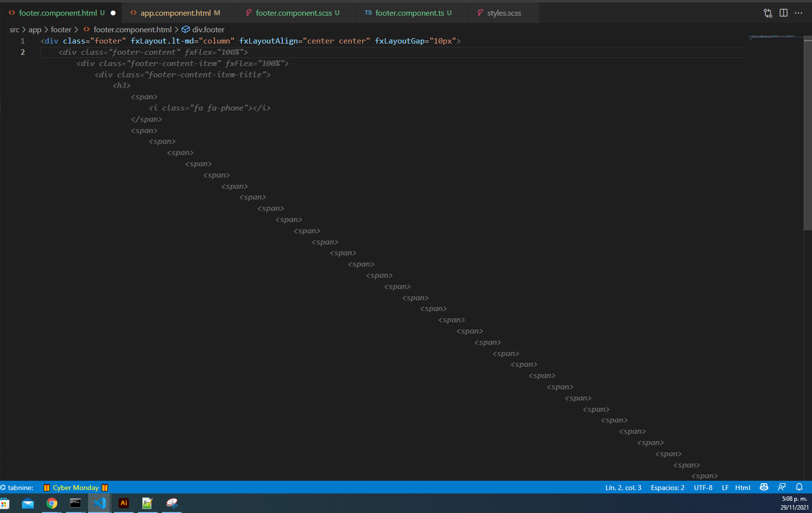Split the editor to the right
Screen dimensions: 812x513
click(784, 13)
